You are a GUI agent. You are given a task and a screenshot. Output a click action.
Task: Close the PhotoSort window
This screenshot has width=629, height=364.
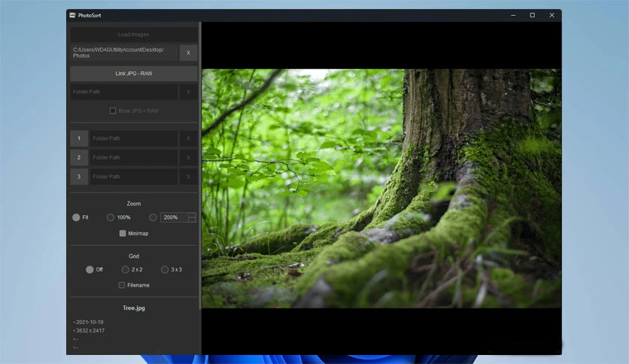coord(552,15)
